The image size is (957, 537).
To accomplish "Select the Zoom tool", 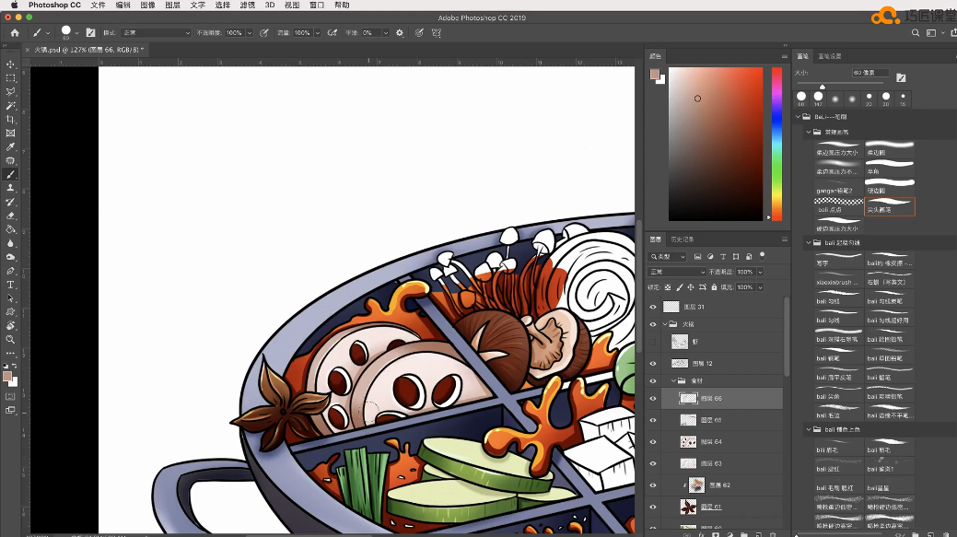I will coord(10,339).
